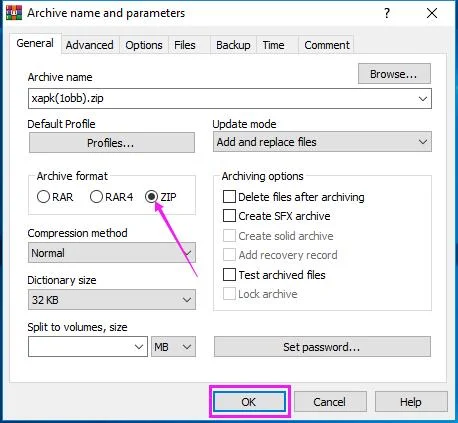The width and height of the screenshot is (458, 423).
Task: Click the question mark help icon
Action: click(x=387, y=13)
